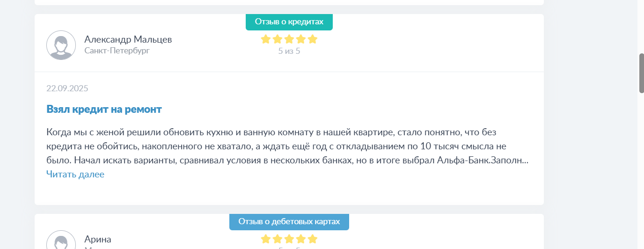Click the review date 22.09.2025
This screenshot has width=644, height=249.
67,88
